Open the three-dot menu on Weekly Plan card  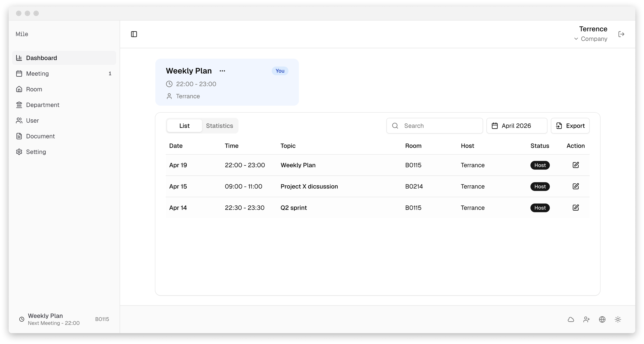point(222,71)
